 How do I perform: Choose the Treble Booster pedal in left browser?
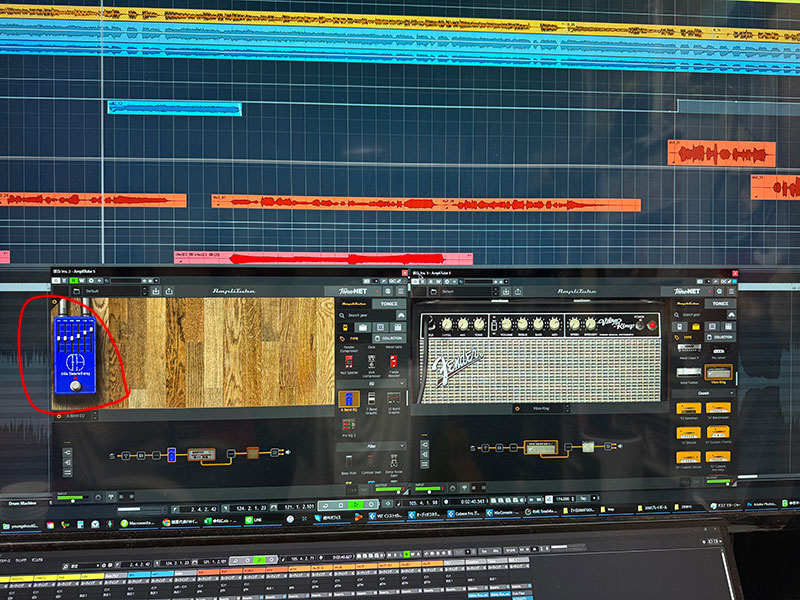click(x=393, y=362)
